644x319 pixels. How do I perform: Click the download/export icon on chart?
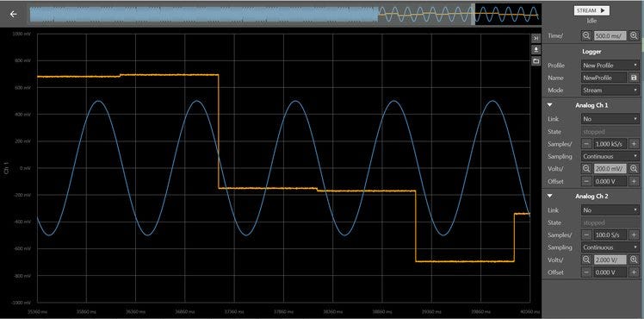(536, 49)
